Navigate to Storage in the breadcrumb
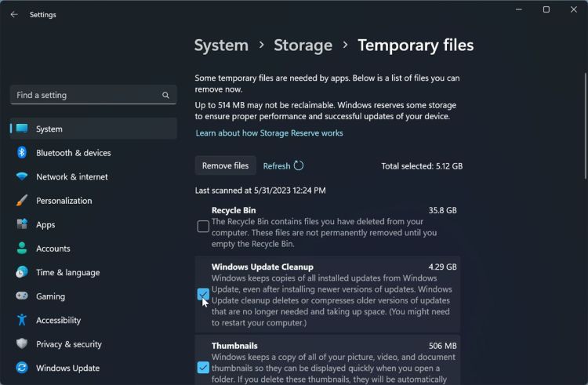Viewport: 588px width, 385px height. coord(303,45)
